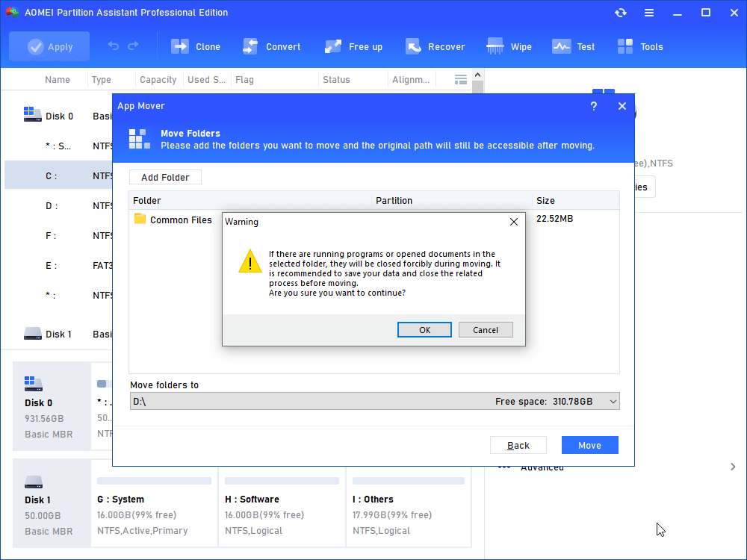Viewport: 747px width, 560px height.
Task: Open the Convert tool
Action: 251,46
